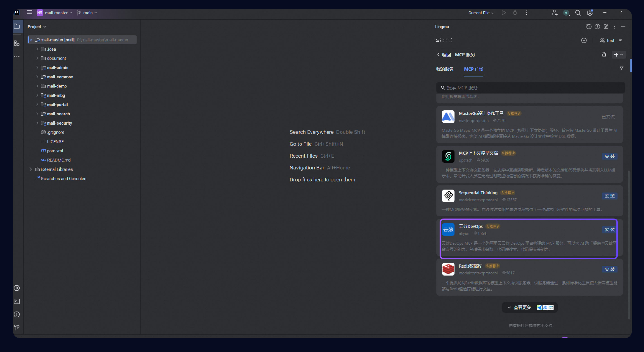The width and height of the screenshot is (644, 352).
Task: Hide the Lingma panel
Action: coord(623,26)
